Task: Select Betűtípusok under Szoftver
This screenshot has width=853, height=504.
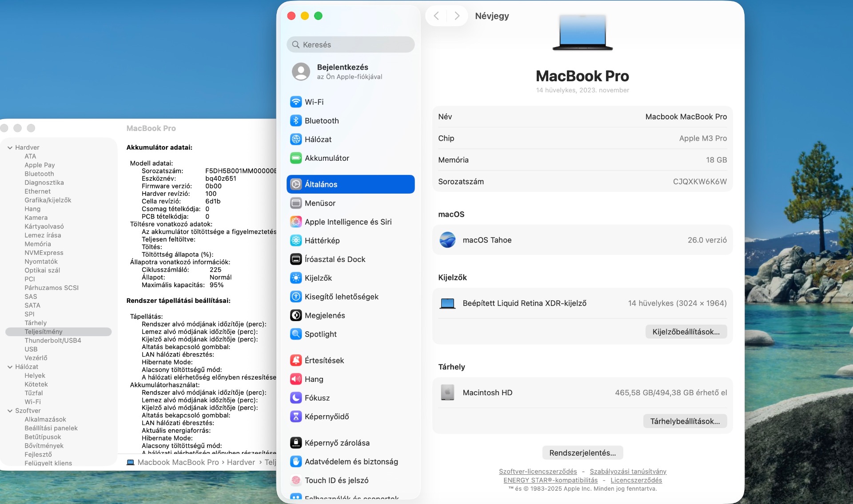Action: [x=43, y=437]
